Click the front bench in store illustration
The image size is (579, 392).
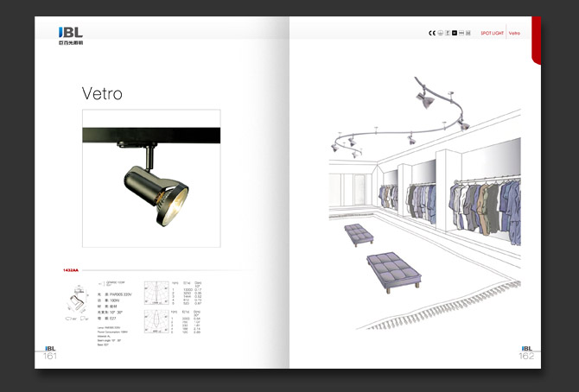(395, 269)
